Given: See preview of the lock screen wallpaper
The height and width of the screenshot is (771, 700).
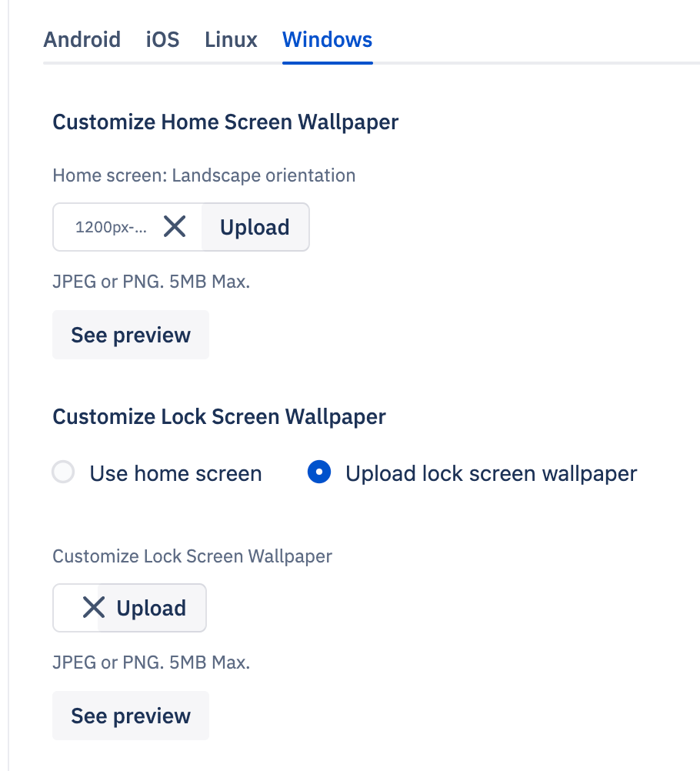Looking at the screenshot, I should pos(130,715).
